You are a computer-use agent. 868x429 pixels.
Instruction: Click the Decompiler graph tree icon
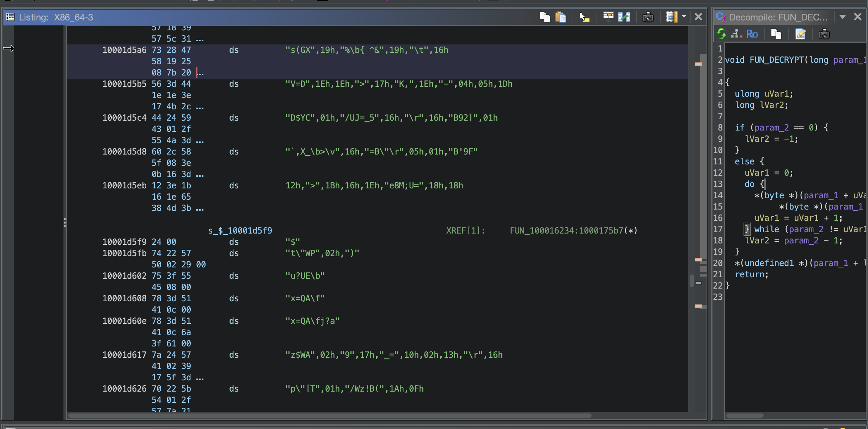pos(736,34)
